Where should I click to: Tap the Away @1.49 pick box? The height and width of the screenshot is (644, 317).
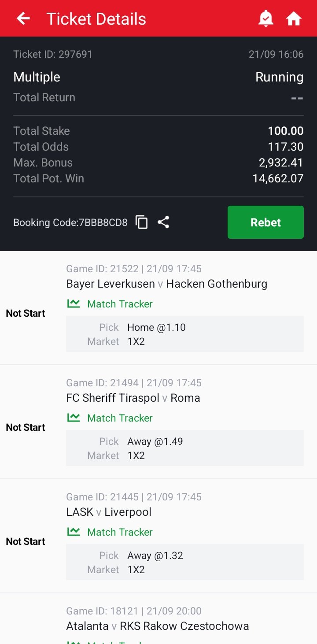(184, 448)
